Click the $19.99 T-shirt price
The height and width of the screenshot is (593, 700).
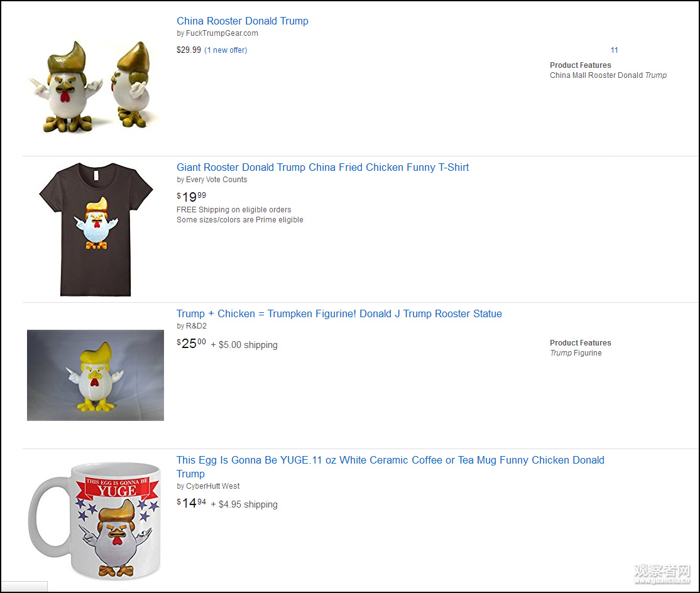[x=191, y=197]
